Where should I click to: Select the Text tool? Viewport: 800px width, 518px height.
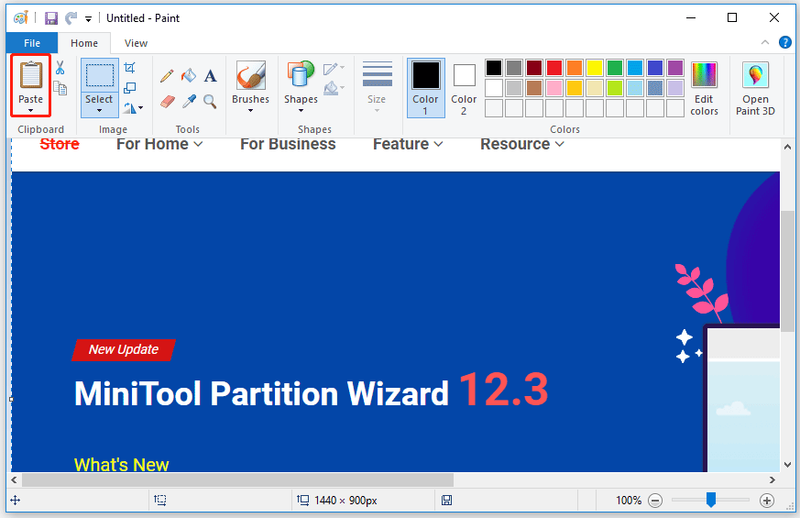tap(210, 76)
